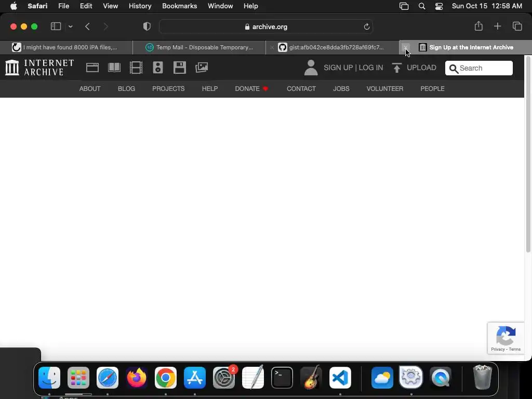Open TextEdit from the Dock
The width and height of the screenshot is (532, 399).
tap(253, 378)
